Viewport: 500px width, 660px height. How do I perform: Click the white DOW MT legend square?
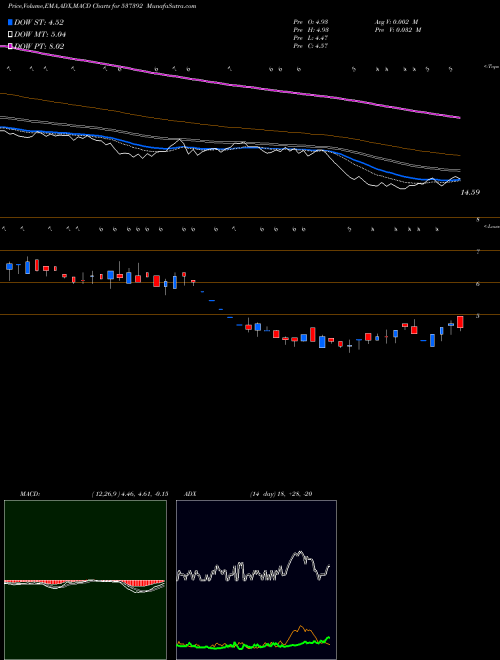click(x=10, y=34)
